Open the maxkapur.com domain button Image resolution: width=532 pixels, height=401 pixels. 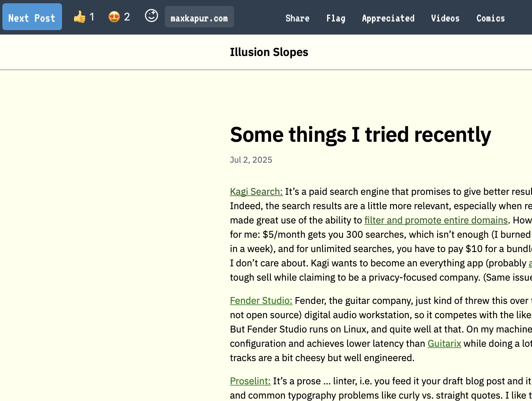(x=199, y=17)
